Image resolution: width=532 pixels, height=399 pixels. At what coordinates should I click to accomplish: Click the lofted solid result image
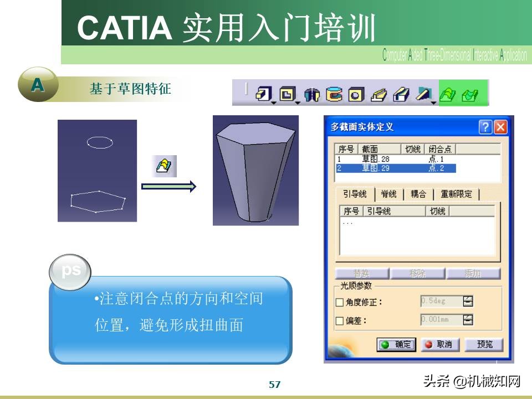coord(256,170)
